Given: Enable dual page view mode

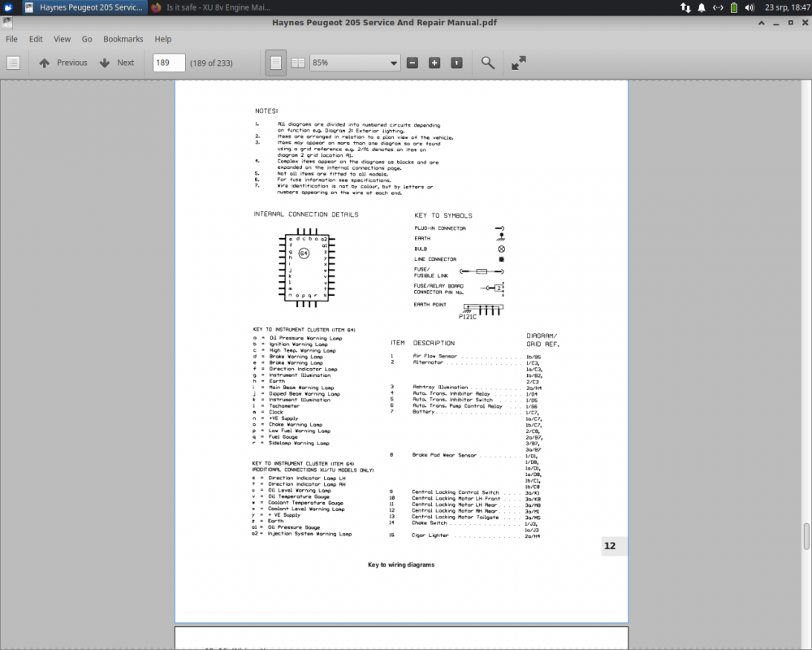Looking at the screenshot, I should point(298,63).
